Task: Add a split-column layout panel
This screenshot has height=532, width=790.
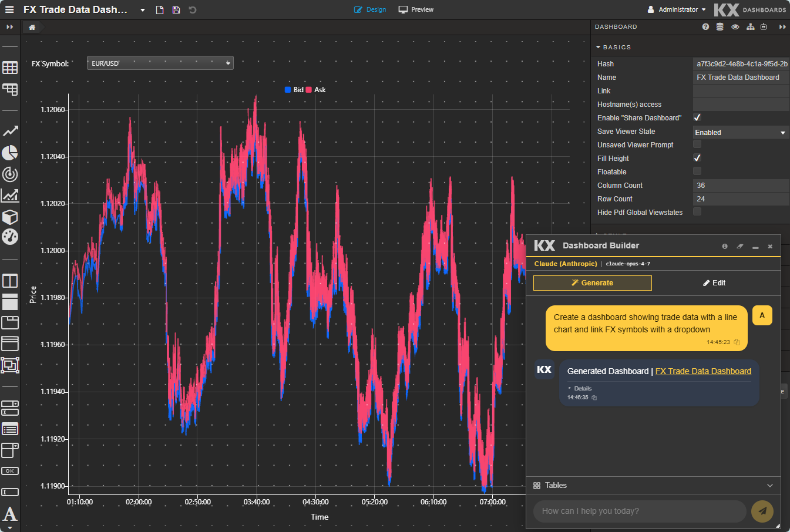Action: coord(10,281)
